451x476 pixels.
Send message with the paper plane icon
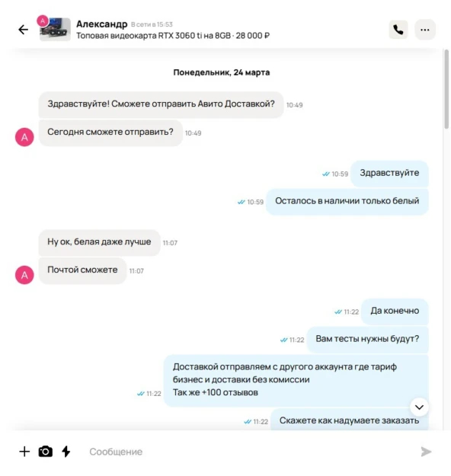click(426, 452)
